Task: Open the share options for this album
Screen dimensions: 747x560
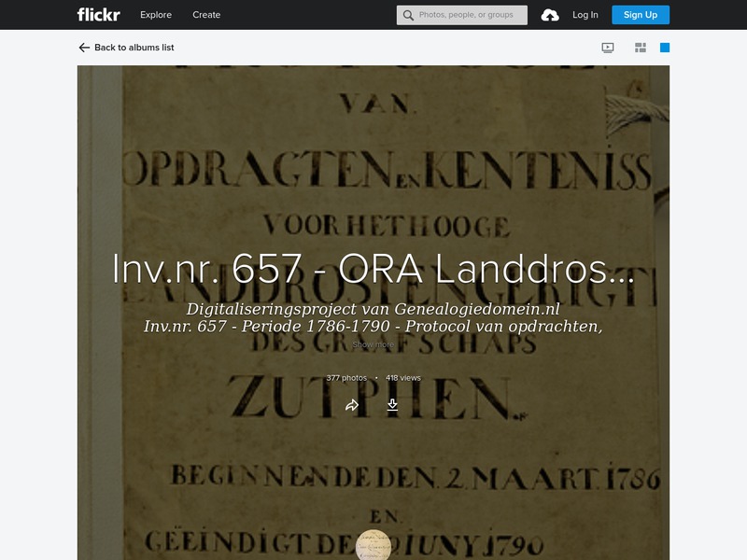Action: pos(353,405)
